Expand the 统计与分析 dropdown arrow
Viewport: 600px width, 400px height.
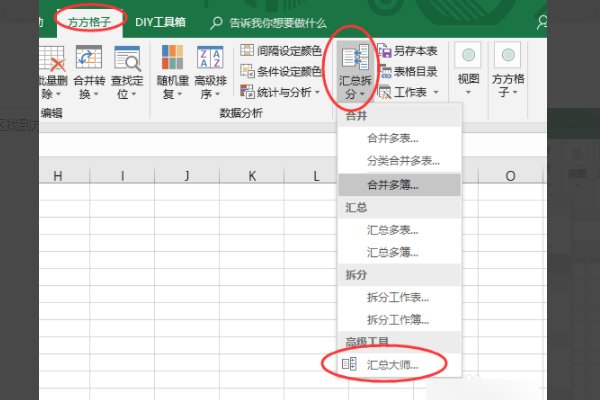pos(317,92)
